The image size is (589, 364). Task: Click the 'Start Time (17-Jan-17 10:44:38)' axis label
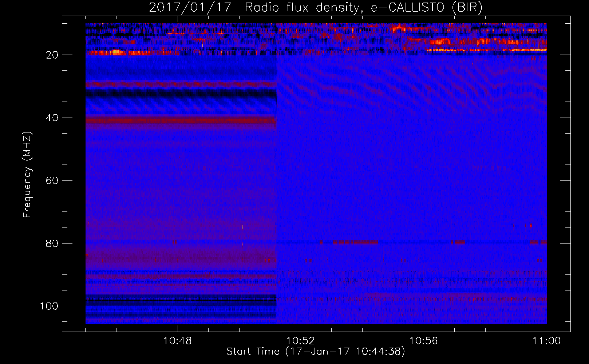point(316,352)
